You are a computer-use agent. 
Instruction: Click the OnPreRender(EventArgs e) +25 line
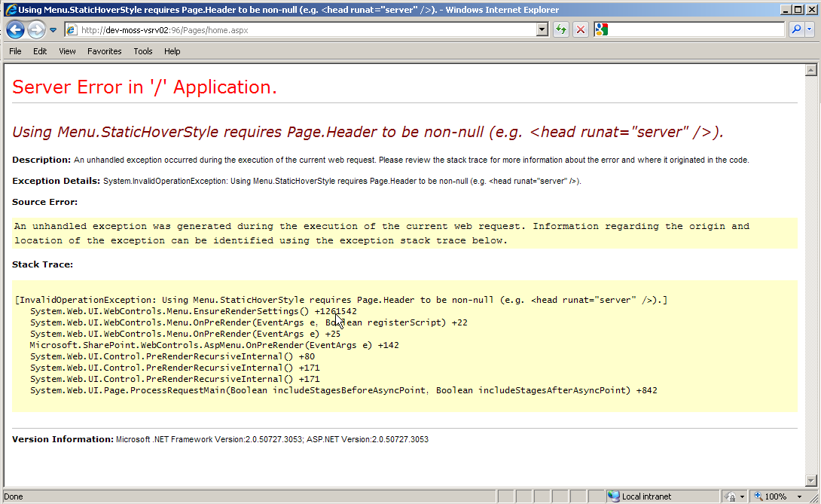(x=185, y=334)
